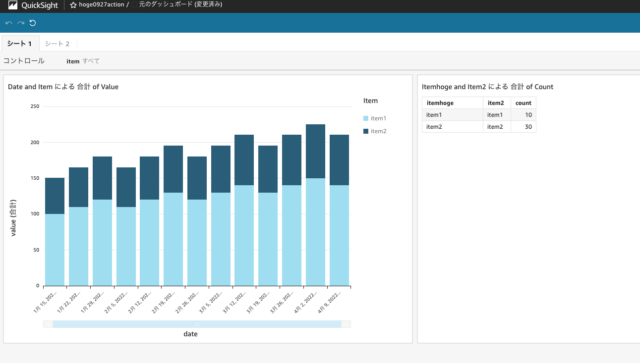Click the dark blue segment of the tallest bar
The width and height of the screenshot is (640, 363).
tap(316, 151)
